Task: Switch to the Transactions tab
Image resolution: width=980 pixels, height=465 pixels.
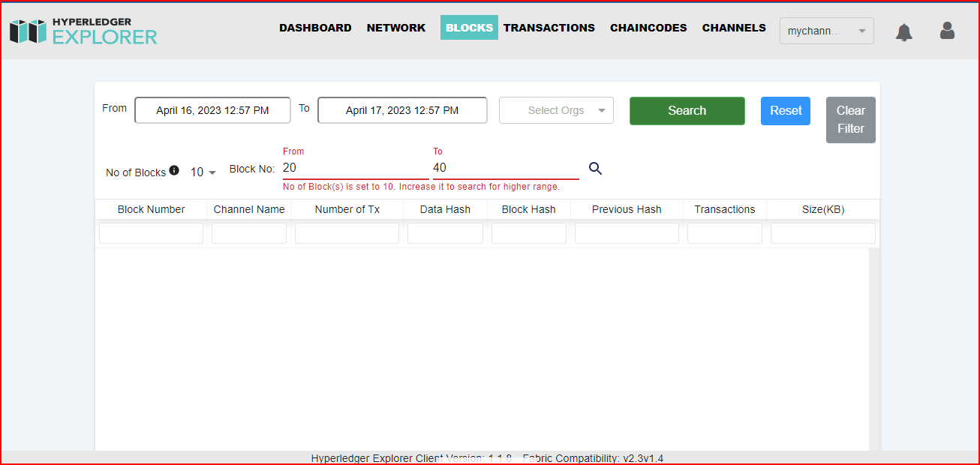Action: pyautogui.click(x=549, y=28)
